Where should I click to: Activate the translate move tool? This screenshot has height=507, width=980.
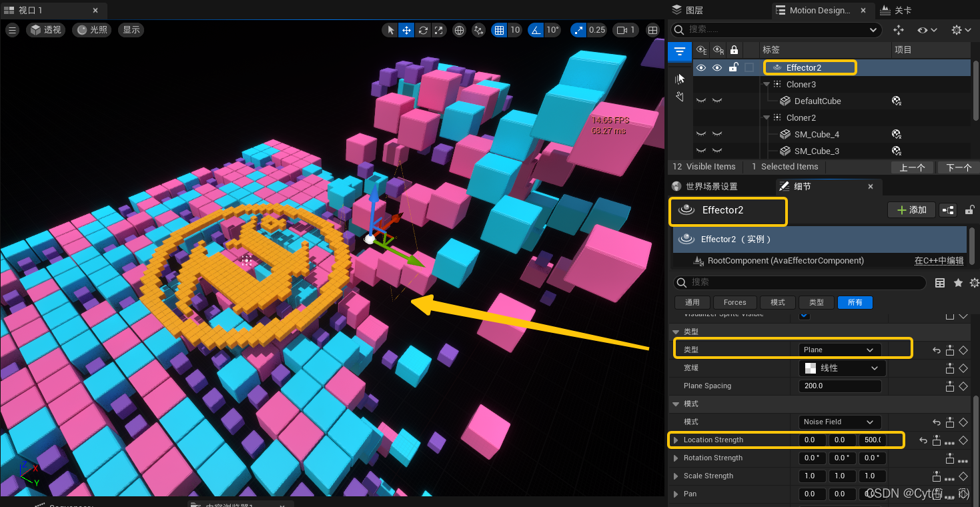(x=407, y=30)
